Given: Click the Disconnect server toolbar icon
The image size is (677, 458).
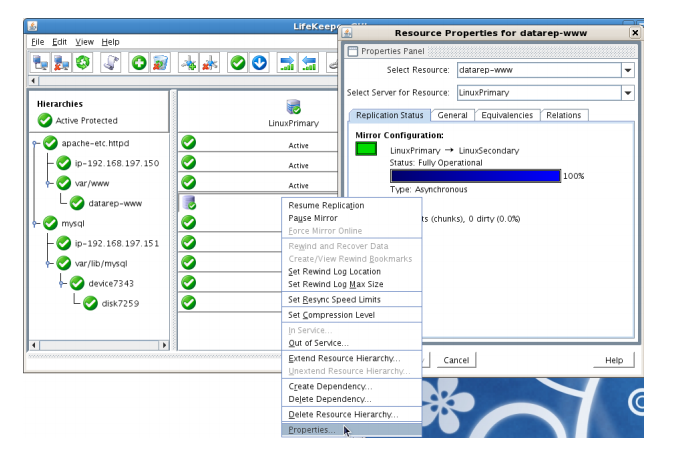Looking at the screenshot, I should [x=61, y=63].
